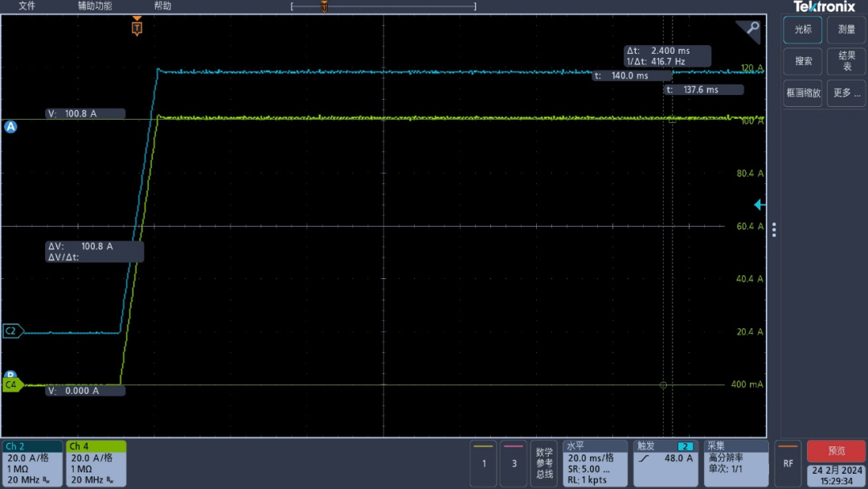Select cursor A handle on the left edge

[x=10, y=127]
